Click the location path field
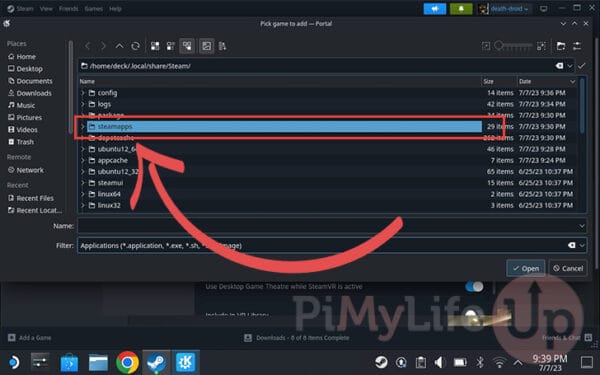600x375 pixels. point(318,66)
